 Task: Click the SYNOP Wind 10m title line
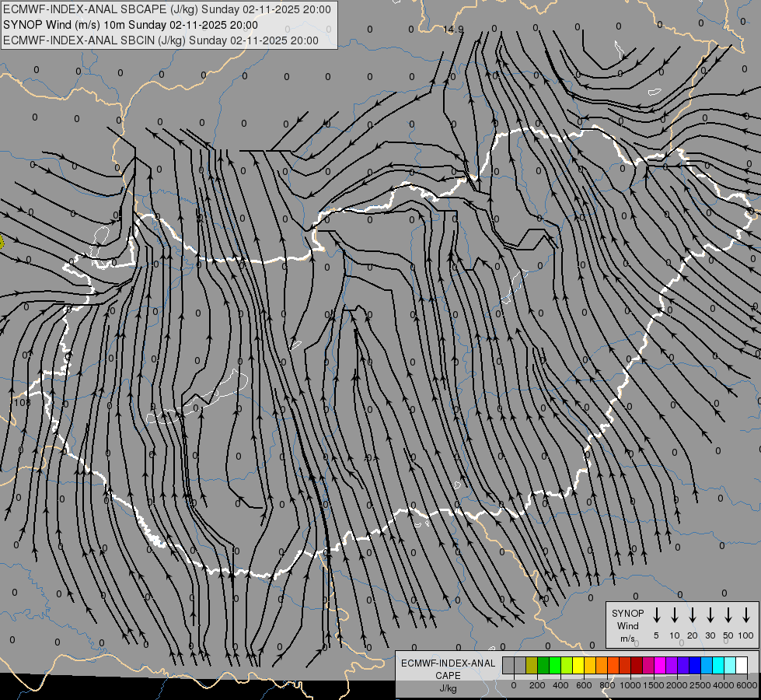(x=130, y=25)
